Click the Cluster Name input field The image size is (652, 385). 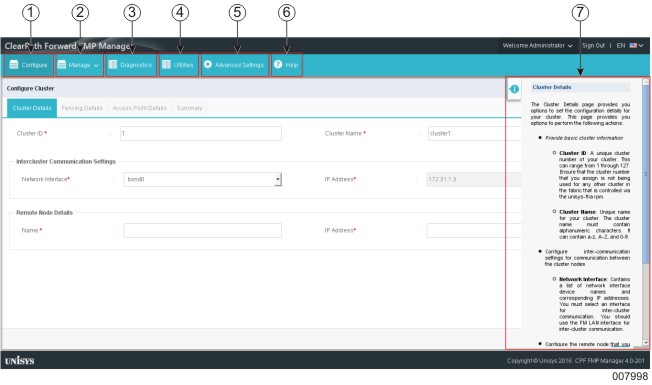(474, 133)
